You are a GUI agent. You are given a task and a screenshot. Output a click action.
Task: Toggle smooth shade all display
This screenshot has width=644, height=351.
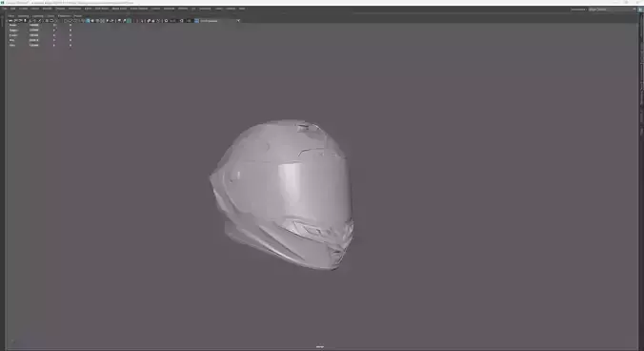[88, 21]
